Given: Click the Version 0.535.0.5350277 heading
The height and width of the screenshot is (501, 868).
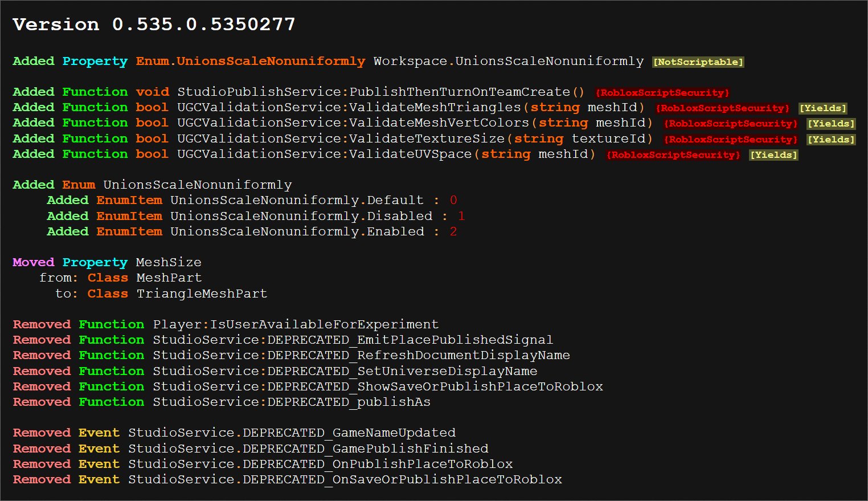Looking at the screenshot, I should pyautogui.click(x=154, y=24).
